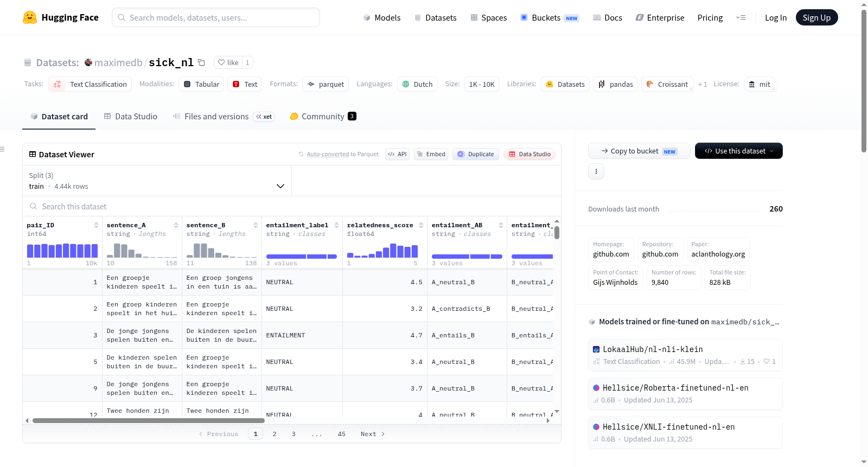Open Buckets in the navigation
868x467 pixels.
[550, 18]
